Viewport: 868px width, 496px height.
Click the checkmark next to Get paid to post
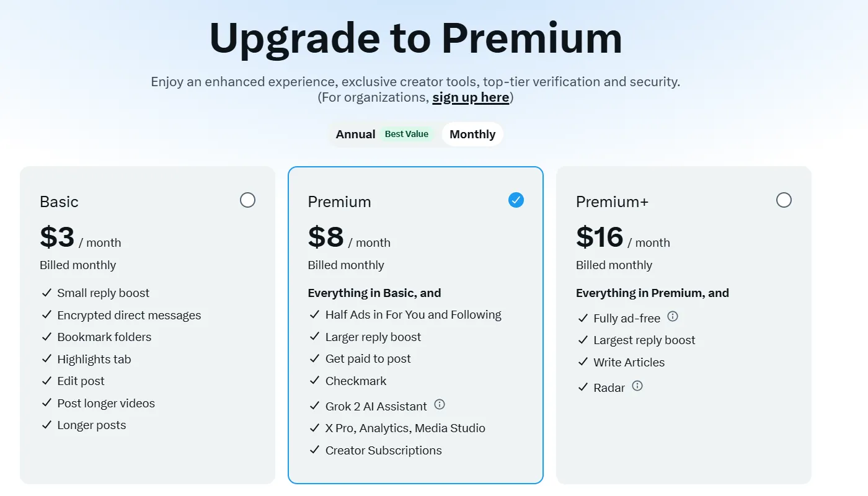coord(314,358)
